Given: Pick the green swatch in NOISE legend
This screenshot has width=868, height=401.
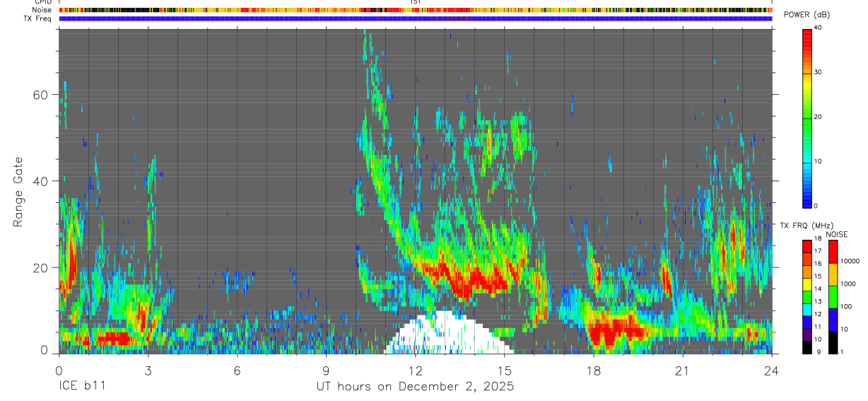Looking at the screenshot, I should coord(833,297).
